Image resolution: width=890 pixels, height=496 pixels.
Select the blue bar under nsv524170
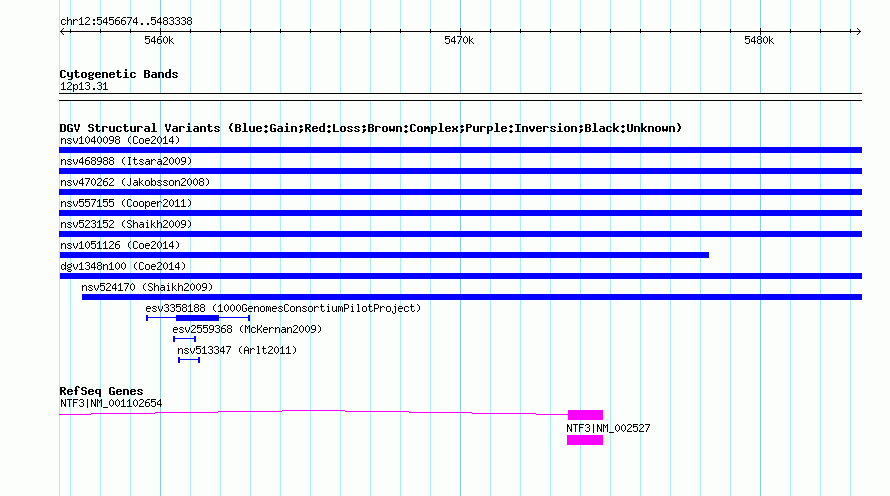click(x=472, y=297)
